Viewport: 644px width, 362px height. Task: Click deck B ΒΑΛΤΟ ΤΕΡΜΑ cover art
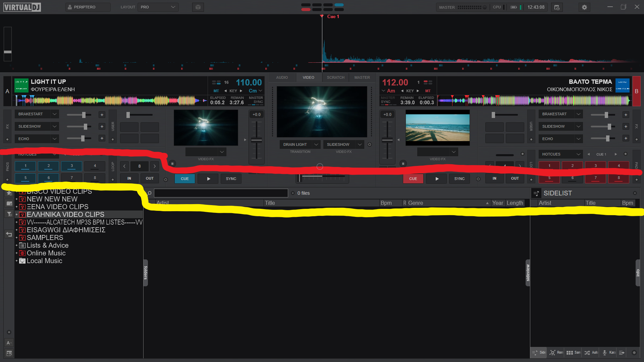(x=623, y=85)
